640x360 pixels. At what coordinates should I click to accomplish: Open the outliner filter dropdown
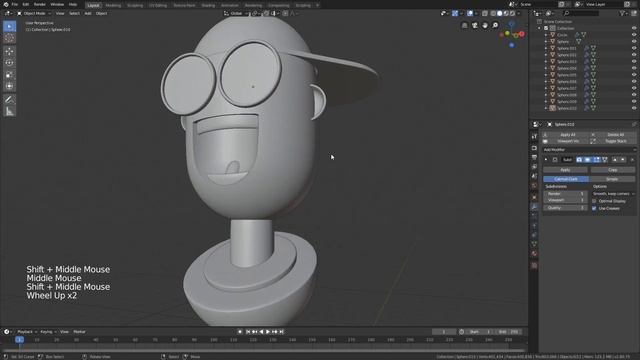click(x=623, y=13)
